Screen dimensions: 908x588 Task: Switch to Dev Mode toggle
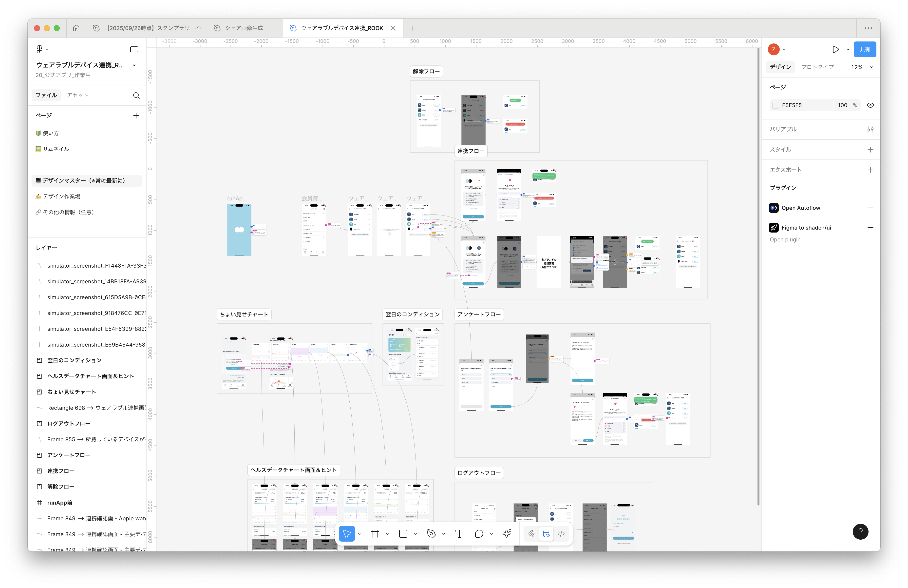pos(561,533)
